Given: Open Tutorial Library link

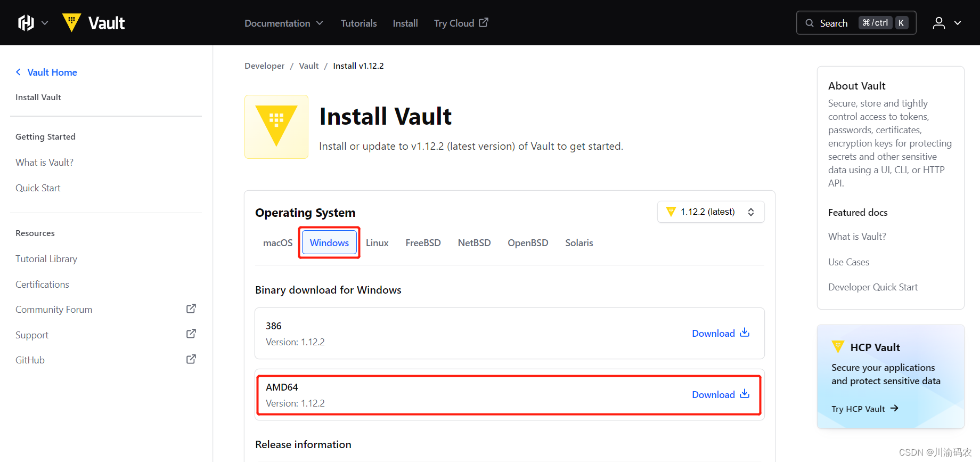Looking at the screenshot, I should [x=46, y=258].
